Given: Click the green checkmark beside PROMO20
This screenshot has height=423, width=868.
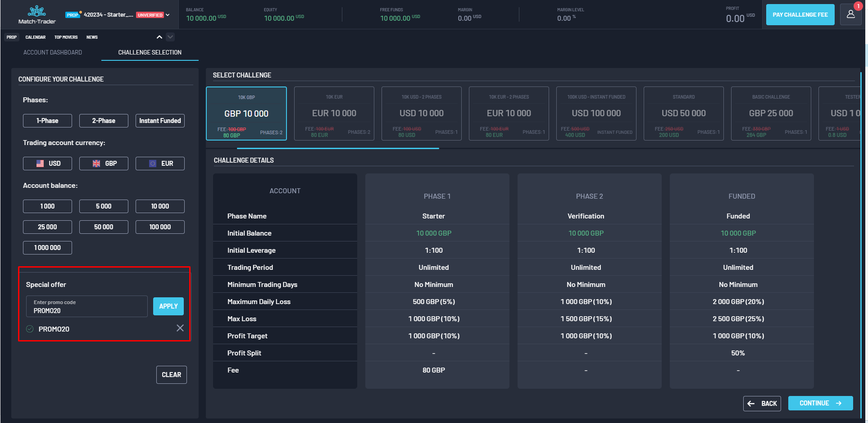Looking at the screenshot, I should [x=29, y=329].
